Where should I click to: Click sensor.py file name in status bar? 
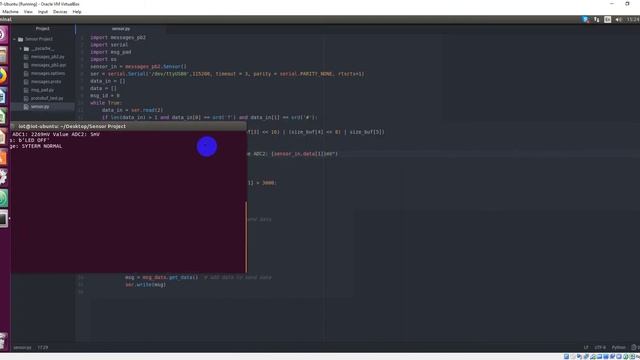tap(22, 348)
